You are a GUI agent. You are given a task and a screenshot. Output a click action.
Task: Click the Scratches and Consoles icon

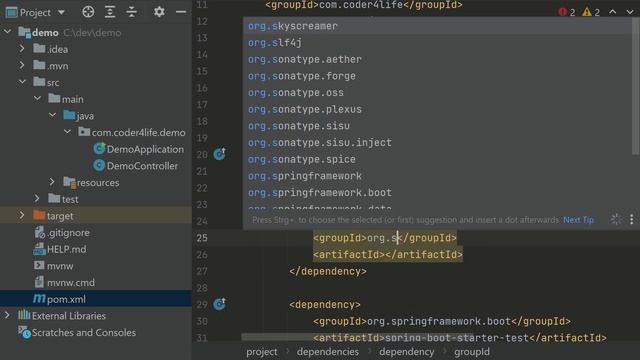pyautogui.click(x=24, y=332)
